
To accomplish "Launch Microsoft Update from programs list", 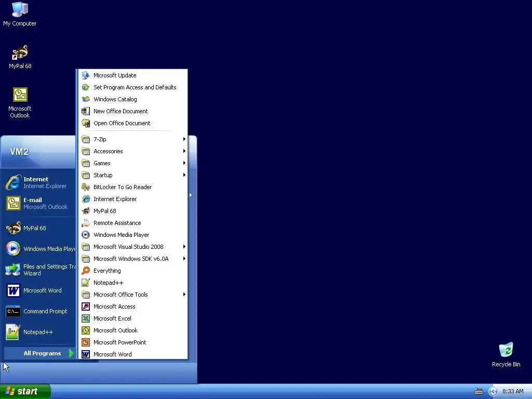I will click(x=133, y=75).
